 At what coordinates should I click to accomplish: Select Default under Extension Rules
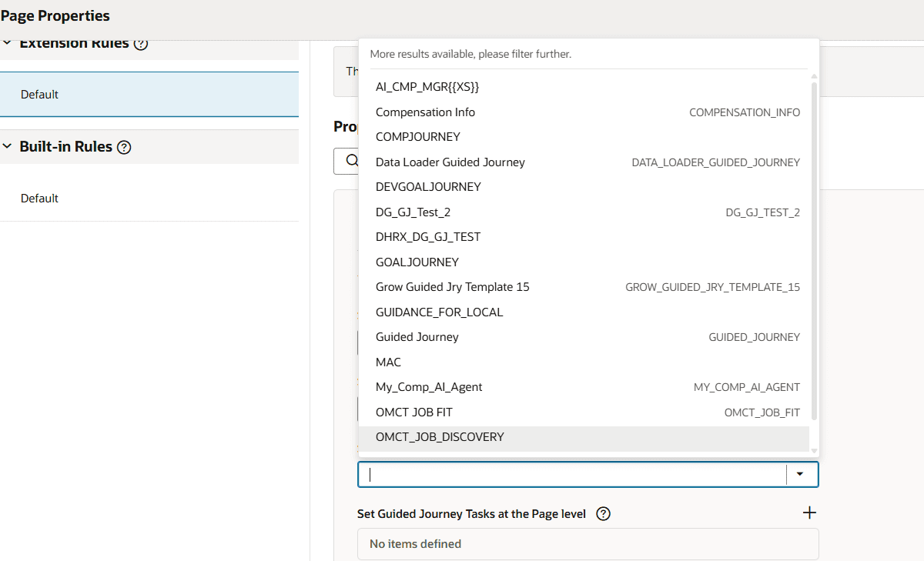(x=40, y=95)
